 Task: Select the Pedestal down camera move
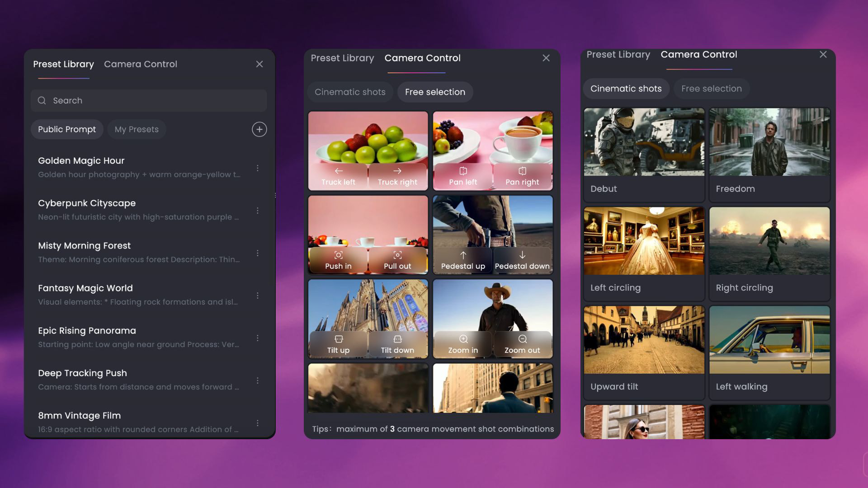click(x=522, y=261)
